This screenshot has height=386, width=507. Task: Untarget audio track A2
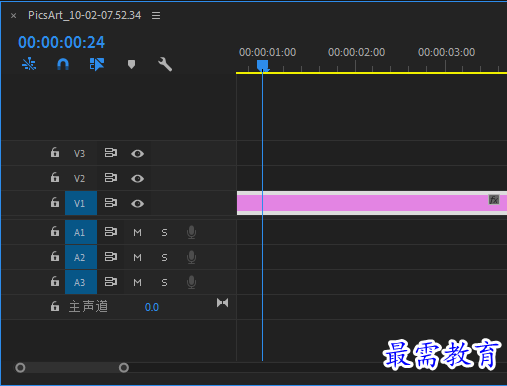point(81,257)
